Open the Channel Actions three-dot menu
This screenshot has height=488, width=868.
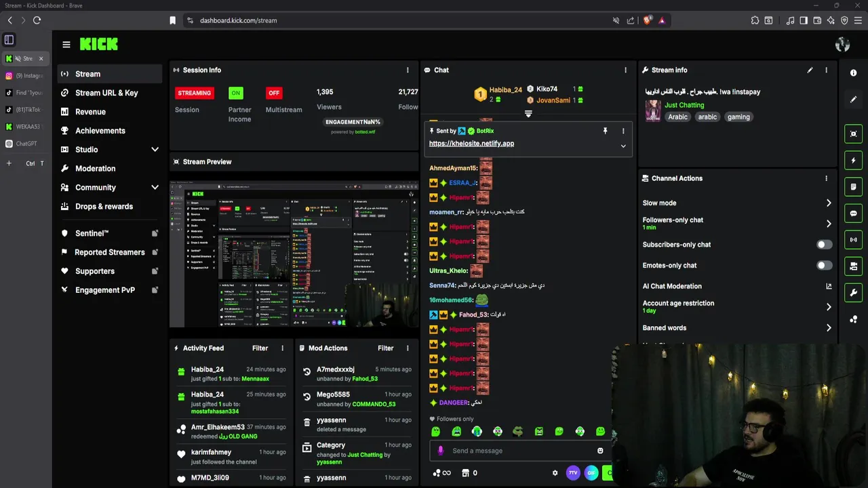pos(826,178)
